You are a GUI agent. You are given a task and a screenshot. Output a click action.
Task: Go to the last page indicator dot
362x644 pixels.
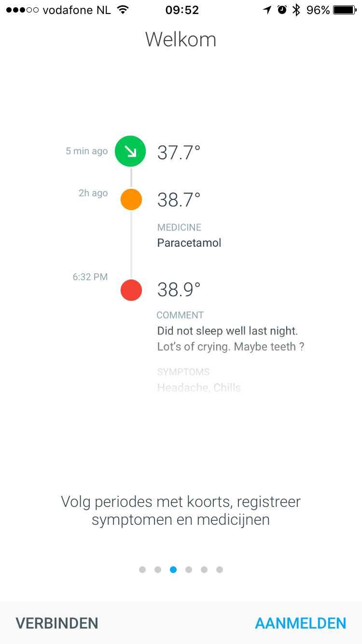pos(220,570)
